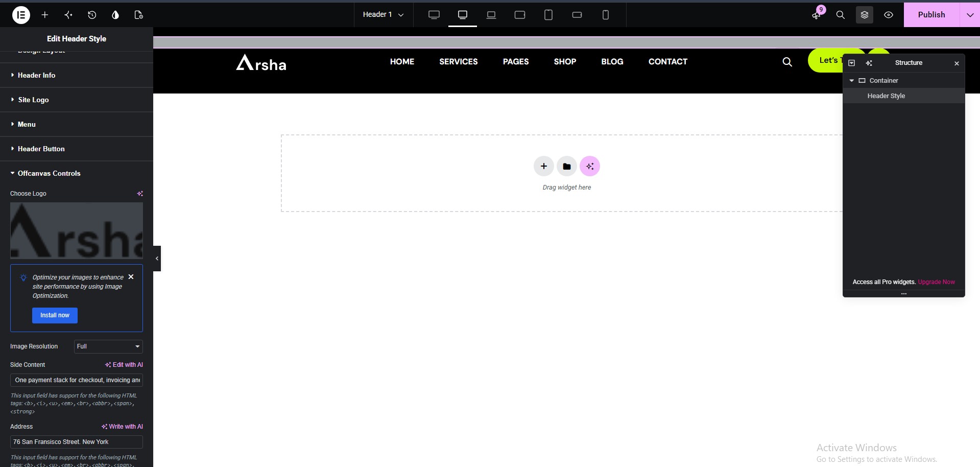Viewport: 980px width, 467px height.
Task: Switch to widescreen desktop device view
Action: click(x=434, y=15)
